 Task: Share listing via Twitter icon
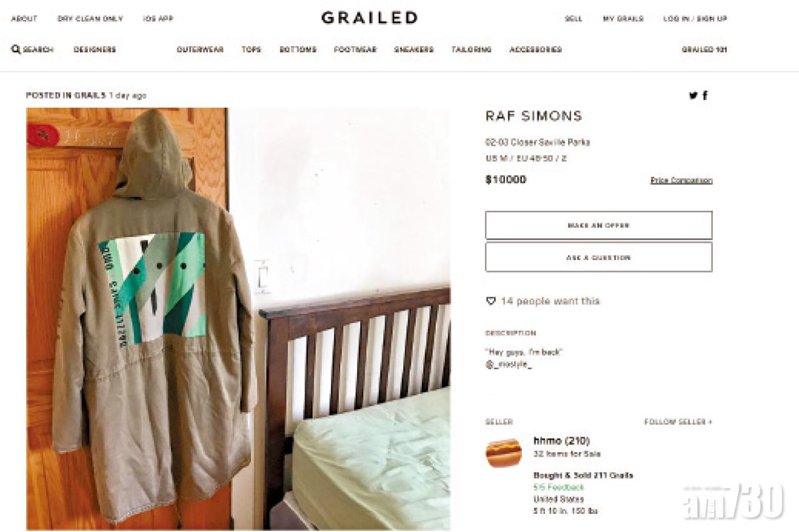pos(693,95)
